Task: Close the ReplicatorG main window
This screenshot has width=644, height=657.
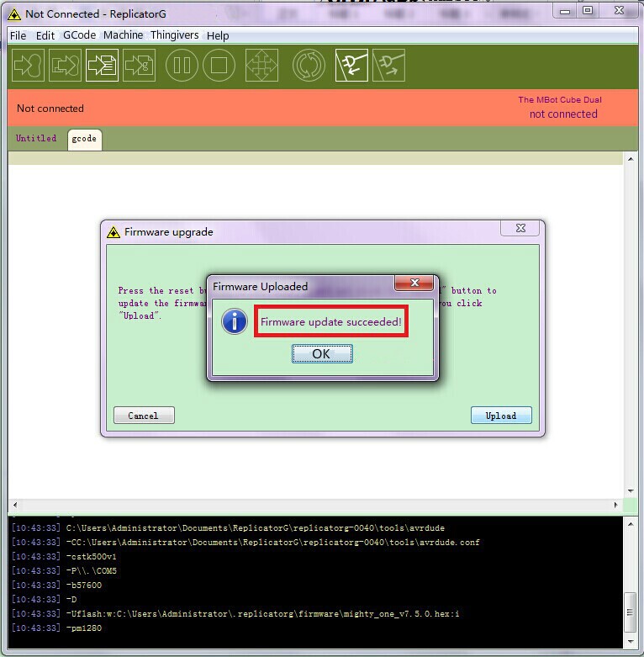Action: point(619,11)
